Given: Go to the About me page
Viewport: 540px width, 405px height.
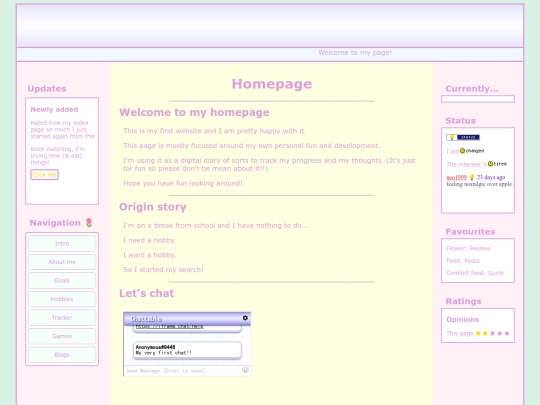Looking at the screenshot, I should pyautogui.click(x=62, y=262).
